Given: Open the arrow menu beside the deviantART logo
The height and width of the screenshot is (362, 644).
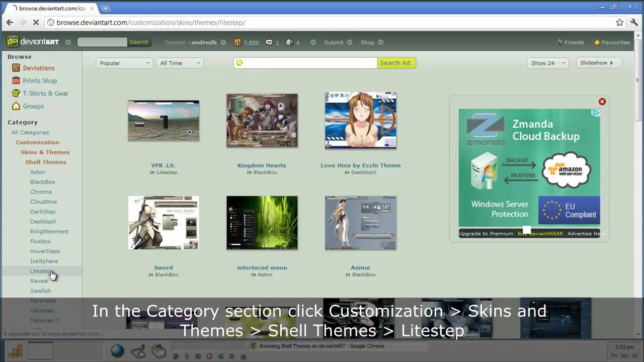Looking at the screenshot, I should 68,42.
